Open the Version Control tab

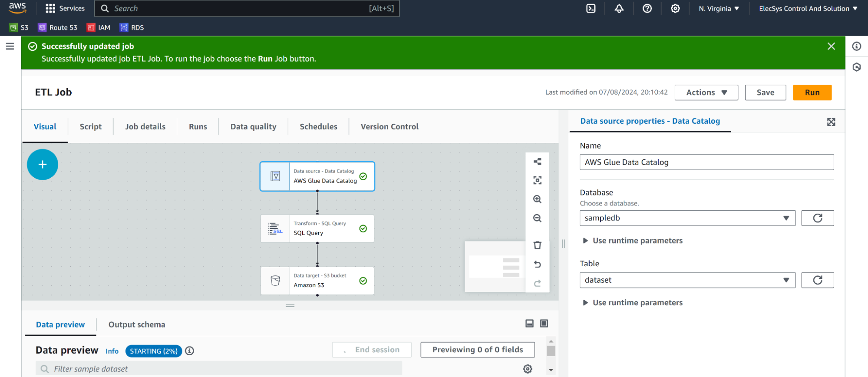pyautogui.click(x=390, y=126)
